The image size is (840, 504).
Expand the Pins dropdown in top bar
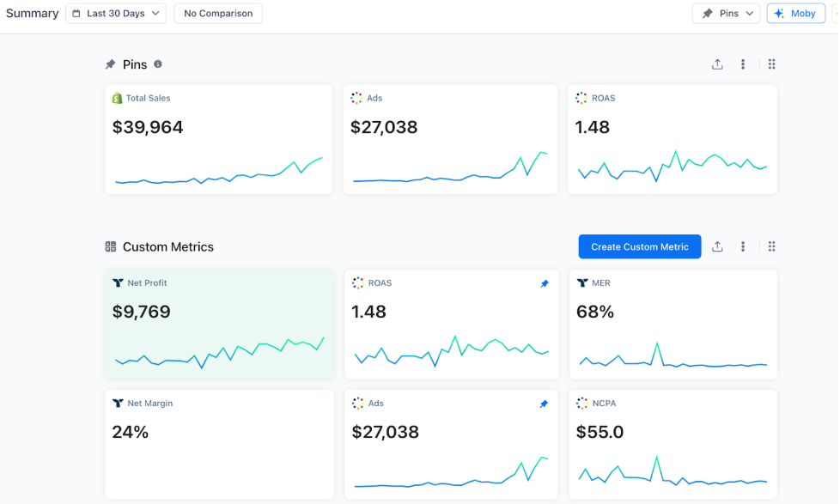(x=727, y=14)
